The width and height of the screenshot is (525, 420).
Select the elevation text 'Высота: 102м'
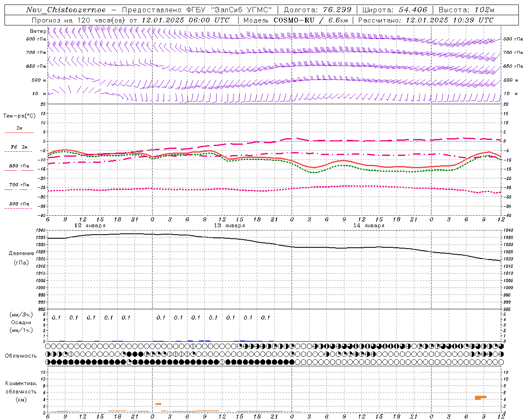click(x=466, y=10)
